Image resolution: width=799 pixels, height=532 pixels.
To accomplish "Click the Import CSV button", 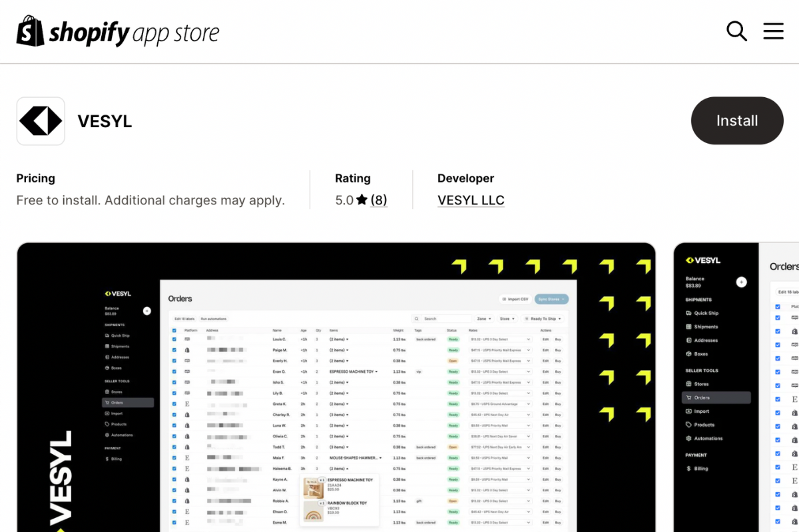I will coord(515,300).
